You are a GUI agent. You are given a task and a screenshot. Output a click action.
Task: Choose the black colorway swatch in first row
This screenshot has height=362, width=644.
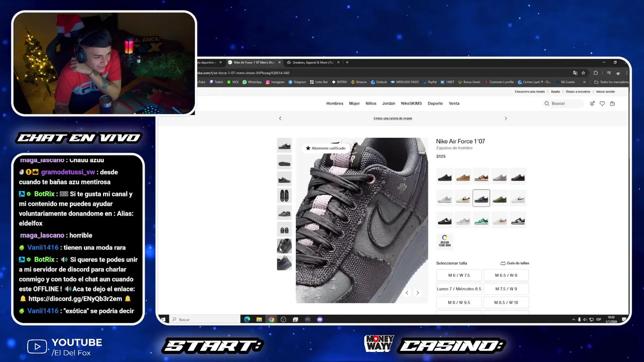pyautogui.click(x=445, y=176)
